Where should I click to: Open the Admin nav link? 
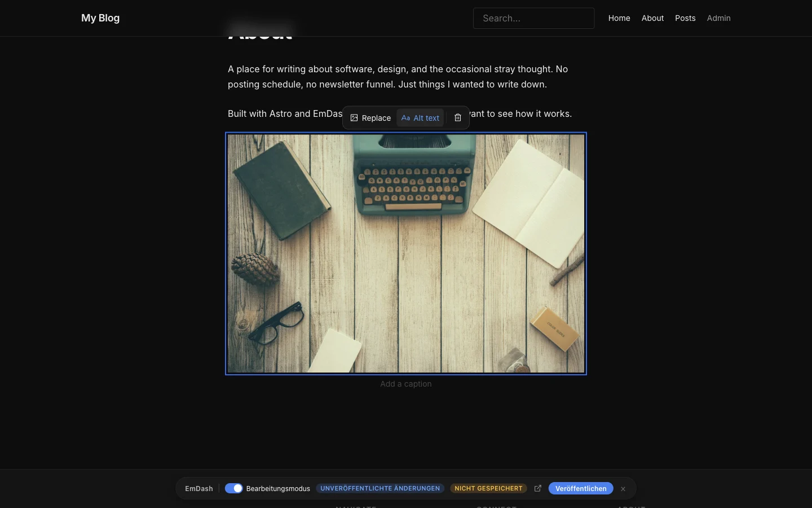click(x=718, y=18)
